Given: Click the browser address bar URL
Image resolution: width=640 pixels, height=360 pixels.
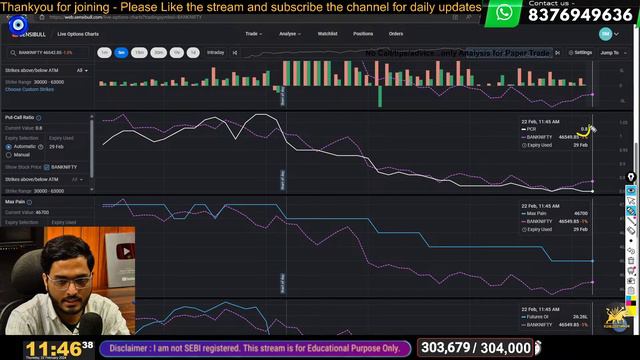Looking at the screenshot, I should pos(126,17).
